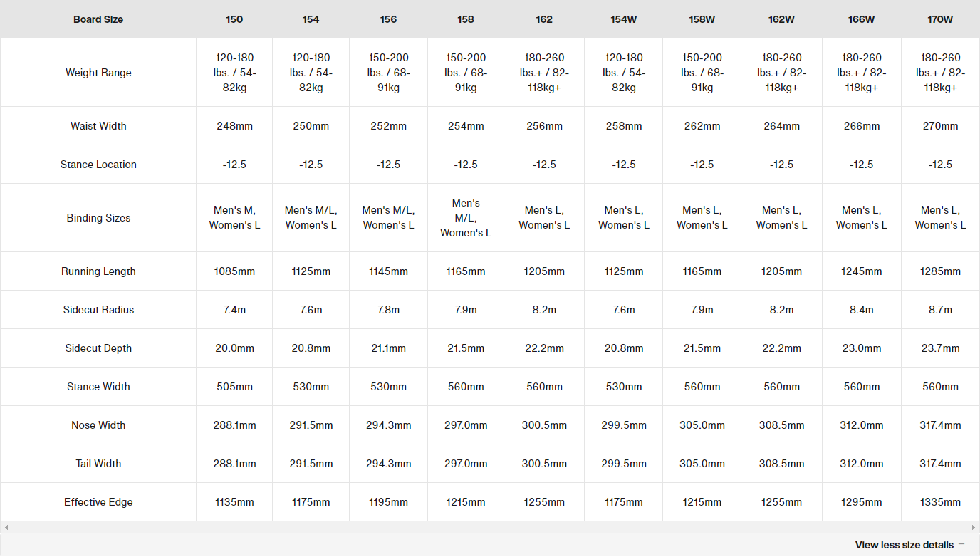Click the Board Size header cell
This screenshot has height=557, width=980.
pyautogui.click(x=98, y=19)
